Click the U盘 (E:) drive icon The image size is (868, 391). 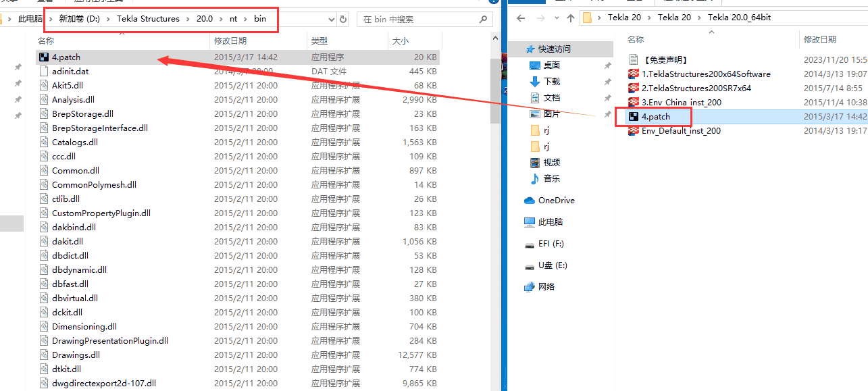[x=530, y=265]
